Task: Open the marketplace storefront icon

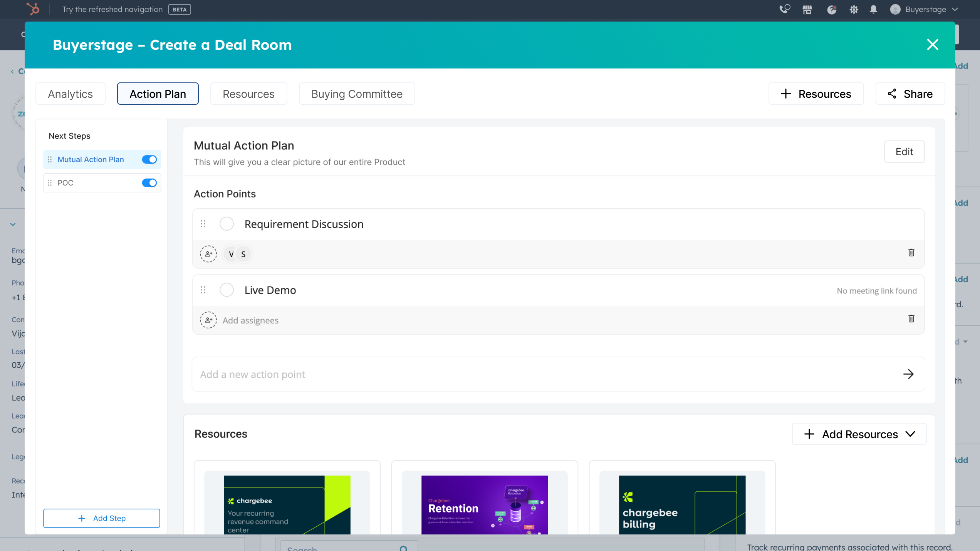Action: point(807,10)
